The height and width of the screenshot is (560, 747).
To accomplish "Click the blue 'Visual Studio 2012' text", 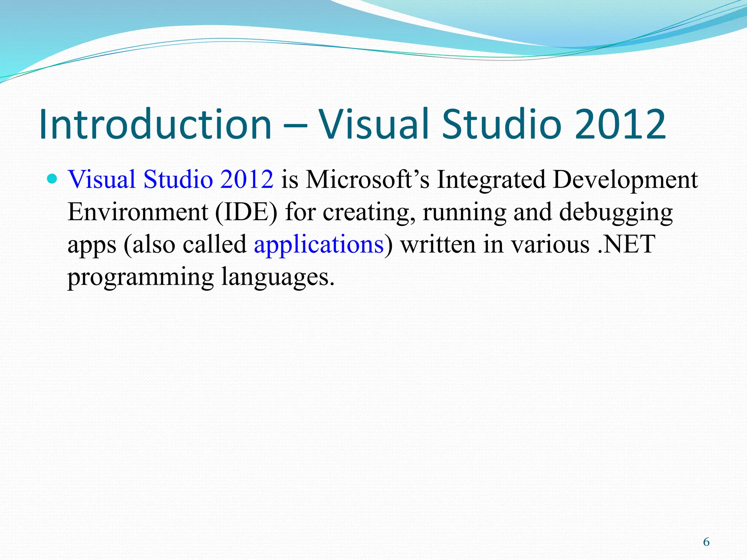I will (x=170, y=179).
